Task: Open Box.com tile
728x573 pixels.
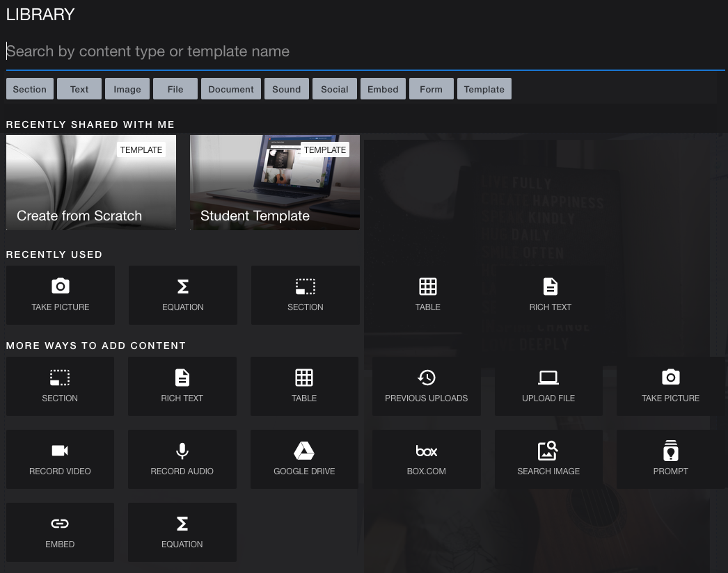Action: pyautogui.click(x=426, y=459)
